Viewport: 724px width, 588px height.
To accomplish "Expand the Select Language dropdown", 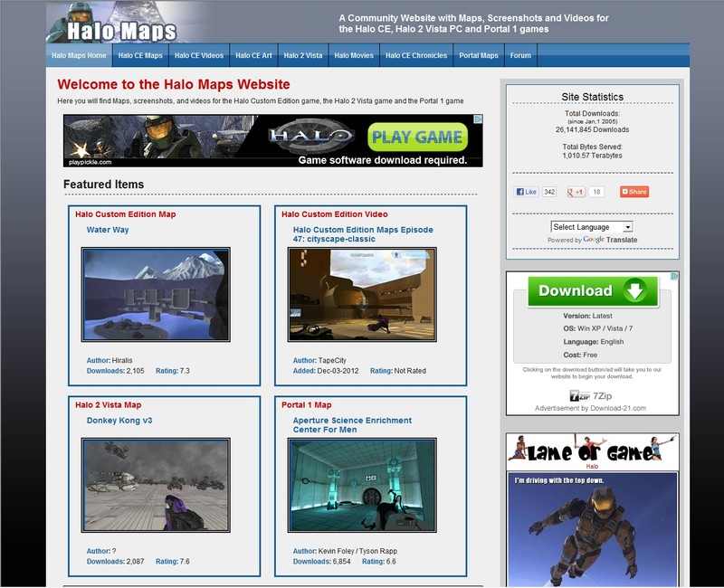I will click(x=592, y=227).
